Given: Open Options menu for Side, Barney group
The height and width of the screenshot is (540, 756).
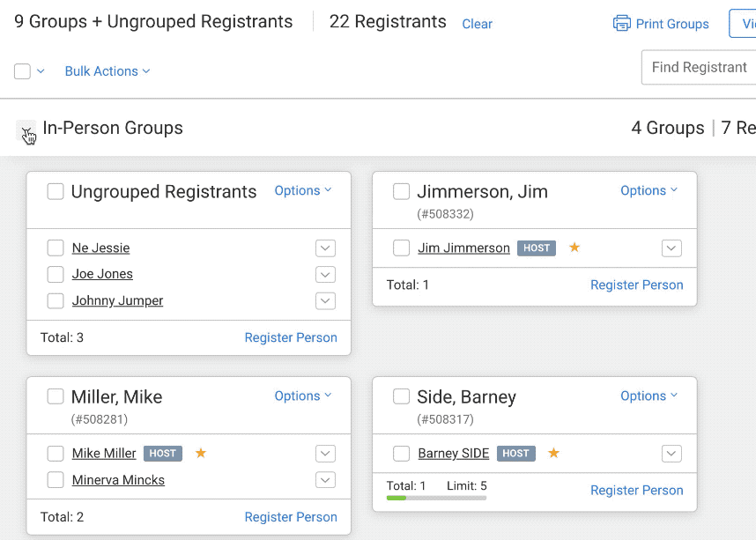Looking at the screenshot, I should (x=649, y=396).
